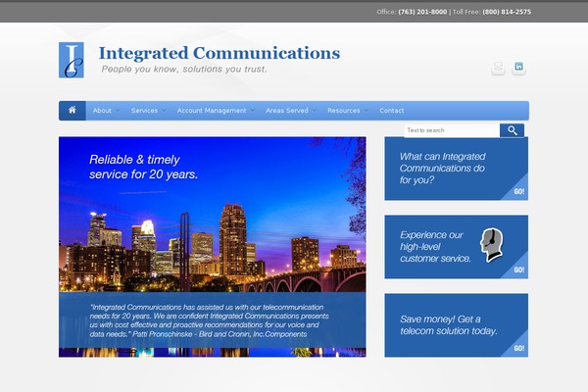The width and height of the screenshot is (588, 392).
Task: Click GO! on 'What can Integrated Communications do' card
Action: 519,191
